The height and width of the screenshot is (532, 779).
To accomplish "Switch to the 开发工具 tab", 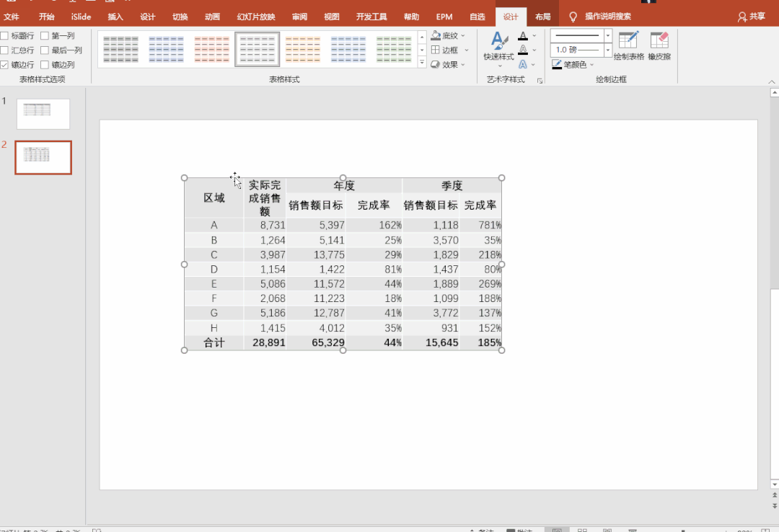I will click(x=371, y=17).
